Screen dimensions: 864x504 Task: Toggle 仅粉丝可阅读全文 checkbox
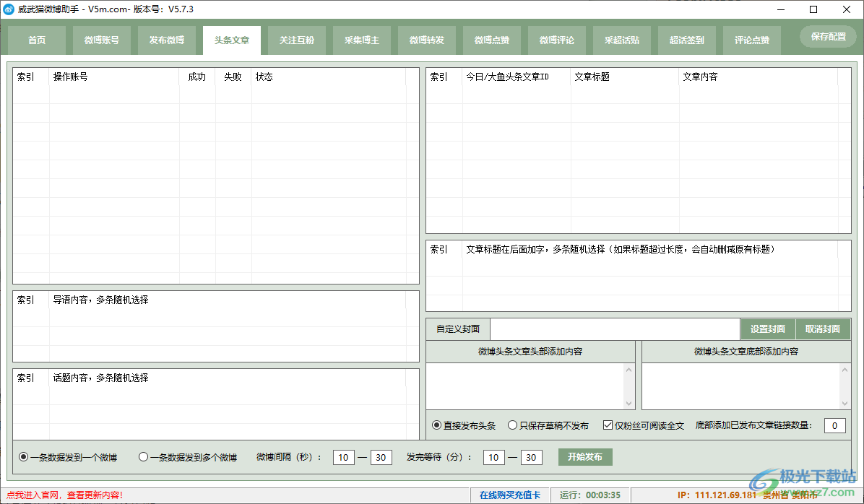644,425
